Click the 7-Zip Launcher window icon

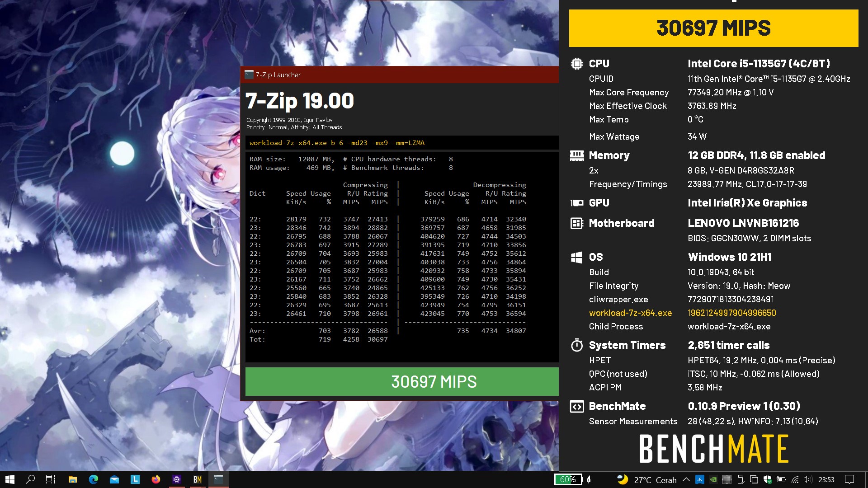click(x=249, y=75)
